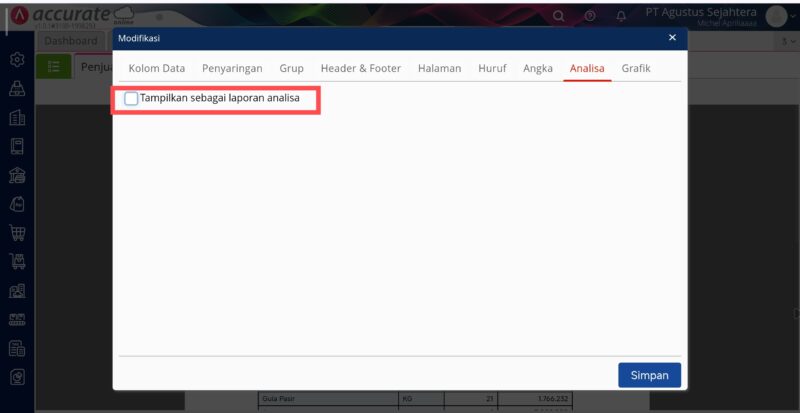Open the user avatar menu
800x413 pixels.
click(x=776, y=16)
